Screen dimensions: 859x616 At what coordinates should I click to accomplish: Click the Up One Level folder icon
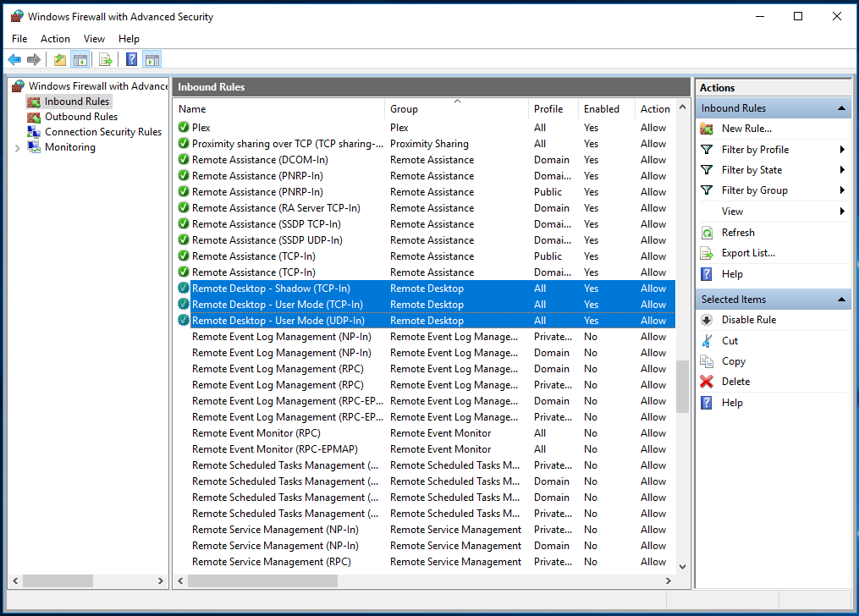pyautogui.click(x=60, y=60)
